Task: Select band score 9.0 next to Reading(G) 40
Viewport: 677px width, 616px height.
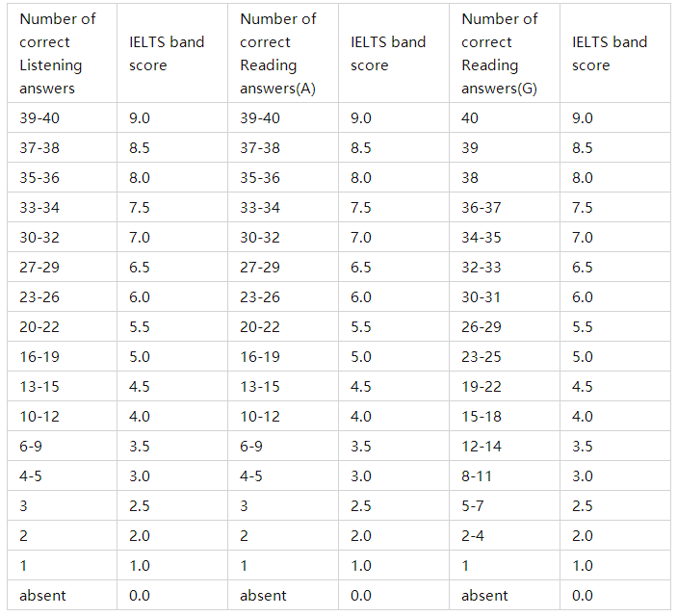Action: tap(615, 117)
